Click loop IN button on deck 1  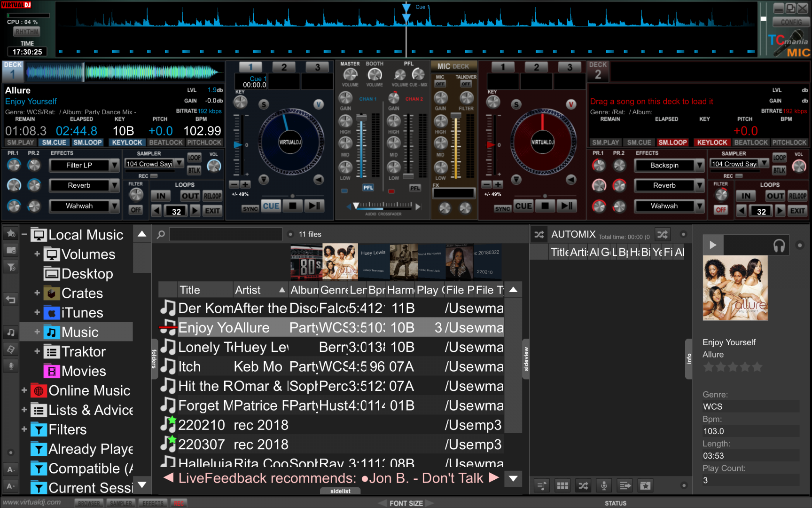point(161,196)
